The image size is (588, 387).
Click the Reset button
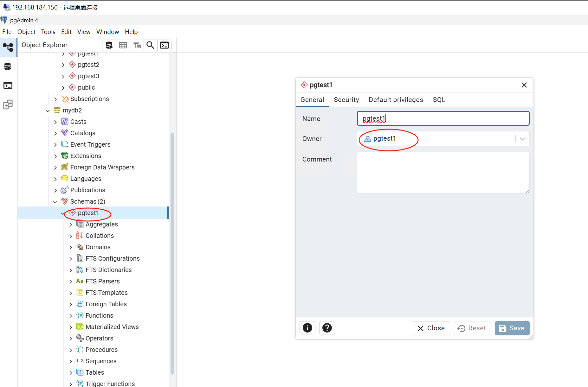point(472,328)
